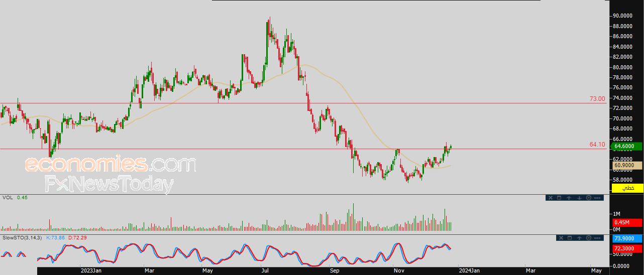Open SlowSTO indicator settings gear
Screen dimensions: 644x275
click(588, 238)
